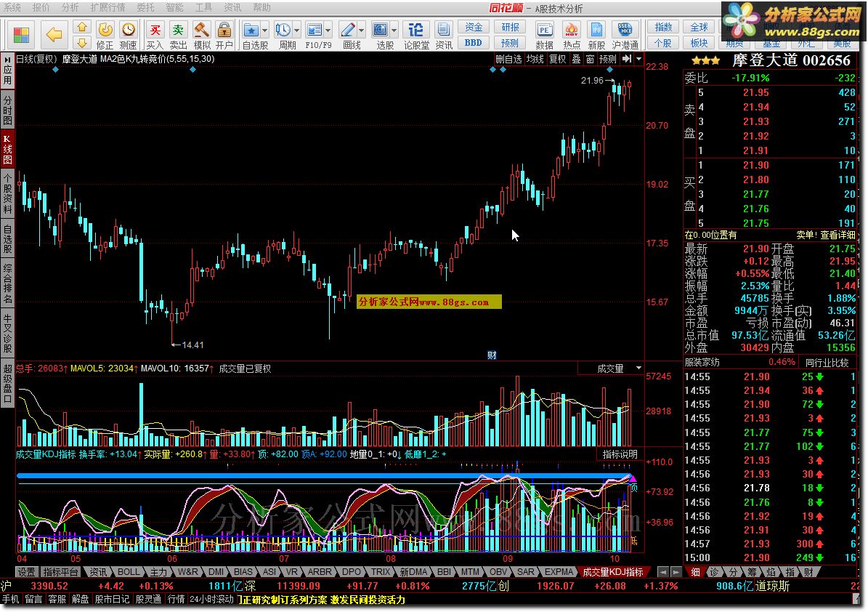Expand the 画线 dropdown arrow
Viewport: 868px width, 612px height.
[362, 30]
